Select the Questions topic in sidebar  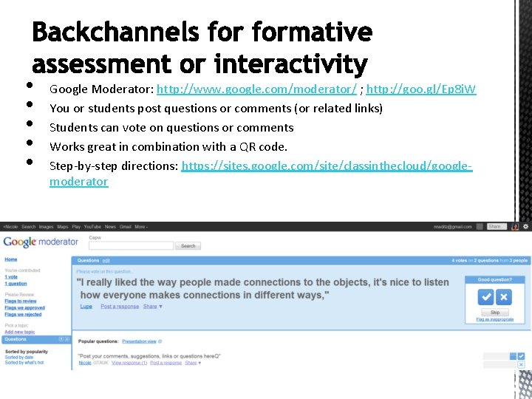point(36,339)
